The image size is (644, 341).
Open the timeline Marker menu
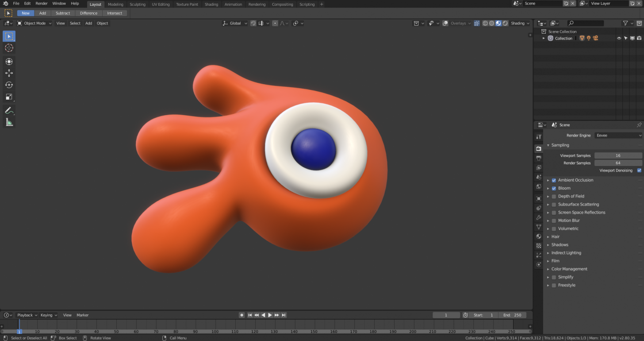coord(83,315)
